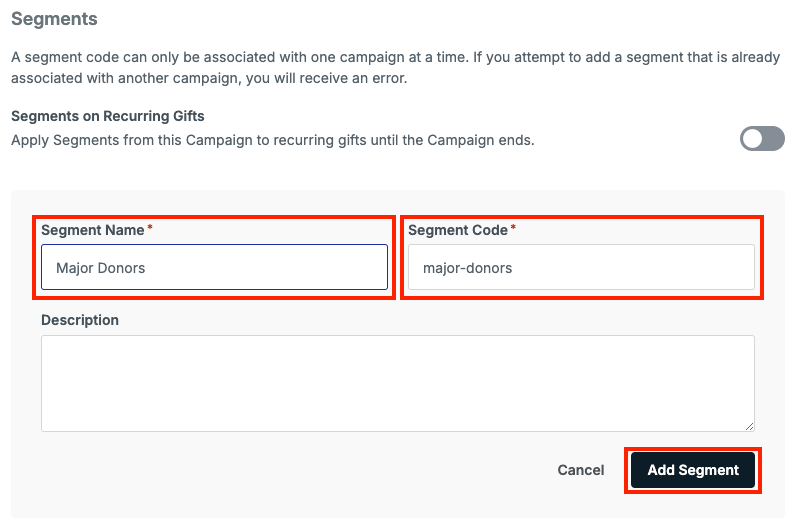Screen dimensions: 795x526
Task: Click the red asterisk beside Segment Name
Action: point(150,228)
